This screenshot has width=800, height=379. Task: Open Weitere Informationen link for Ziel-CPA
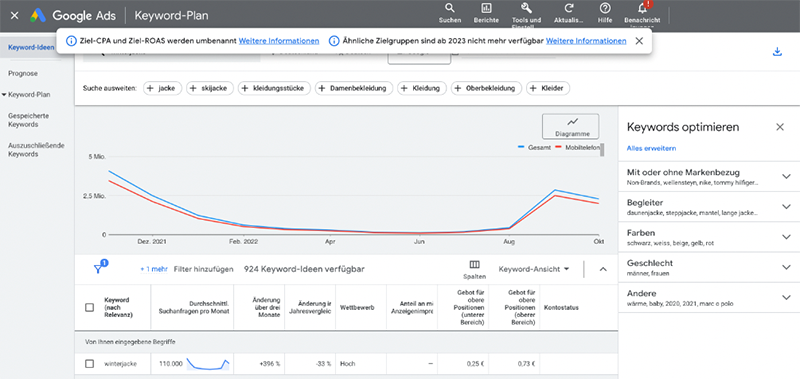279,41
